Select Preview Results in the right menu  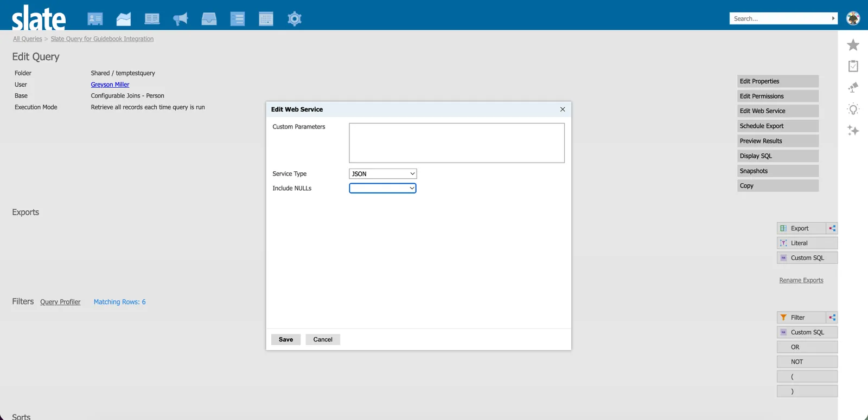[778, 141]
